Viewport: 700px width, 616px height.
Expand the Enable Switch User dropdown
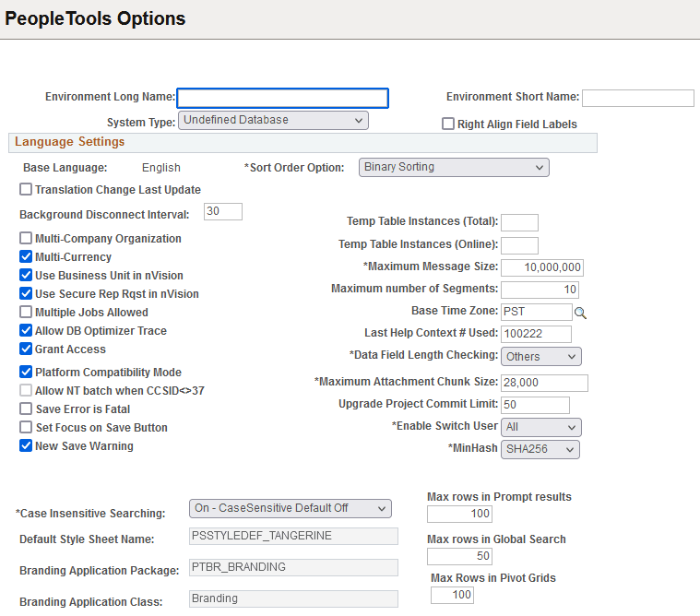(x=541, y=427)
